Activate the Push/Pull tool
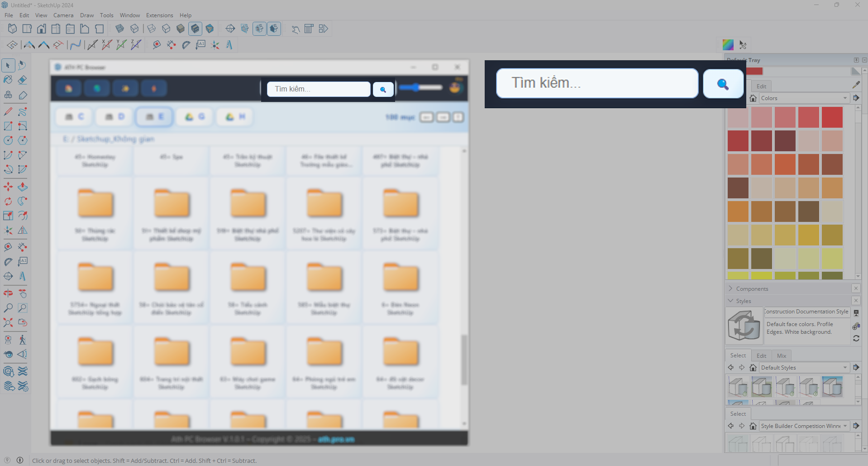Screen dimensions: 868x466 [22, 187]
